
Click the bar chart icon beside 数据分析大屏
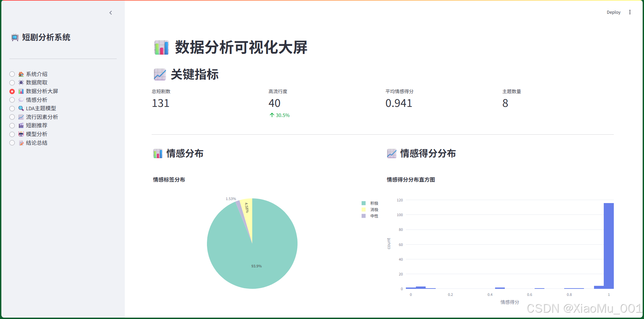21,91
